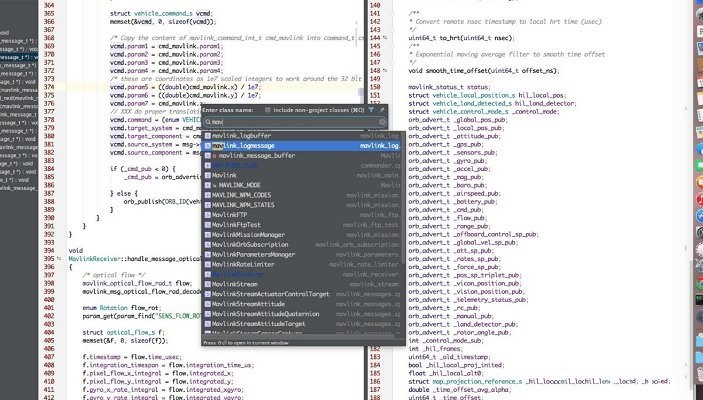
Task: Enable the include non-project classes checkbox
Action: tap(268, 110)
